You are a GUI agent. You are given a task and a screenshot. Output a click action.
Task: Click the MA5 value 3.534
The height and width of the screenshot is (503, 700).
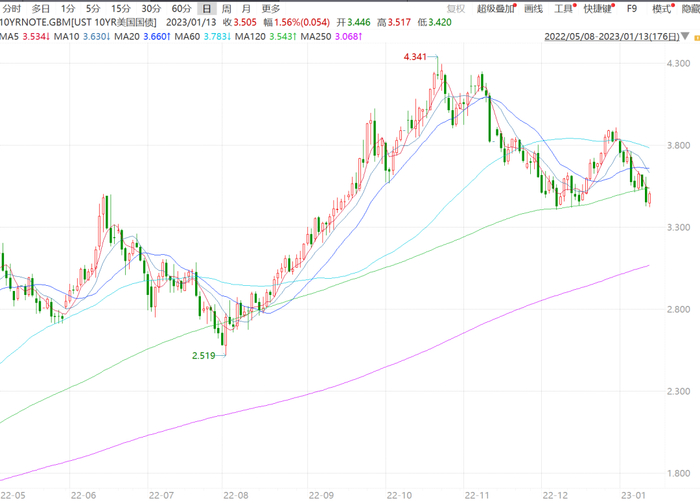36,37
